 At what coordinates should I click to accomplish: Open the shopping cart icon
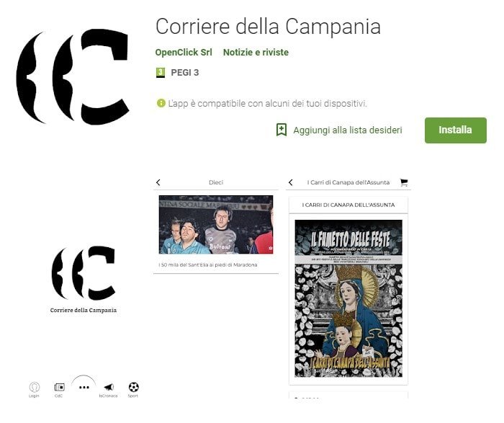404,182
